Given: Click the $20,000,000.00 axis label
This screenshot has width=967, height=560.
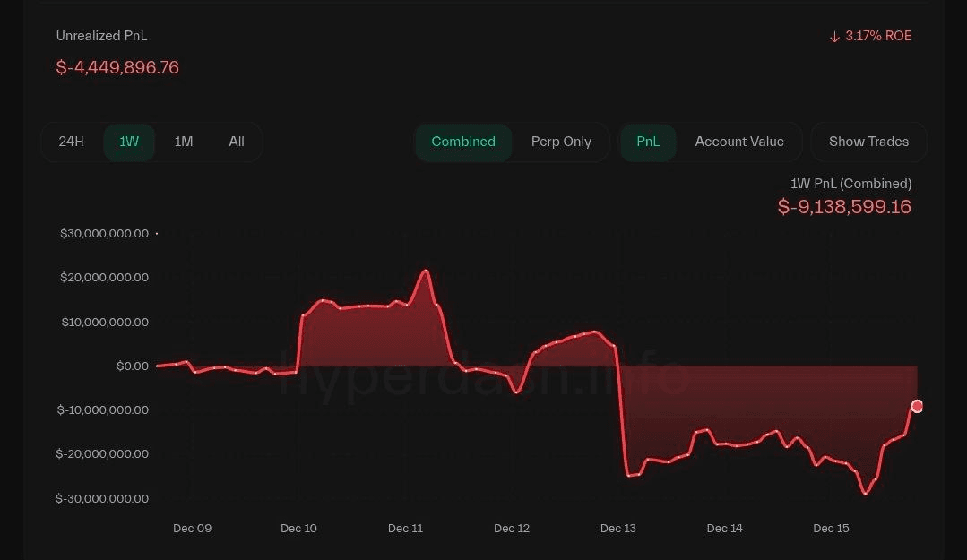Looking at the screenshot, I should tap(104, 278).
